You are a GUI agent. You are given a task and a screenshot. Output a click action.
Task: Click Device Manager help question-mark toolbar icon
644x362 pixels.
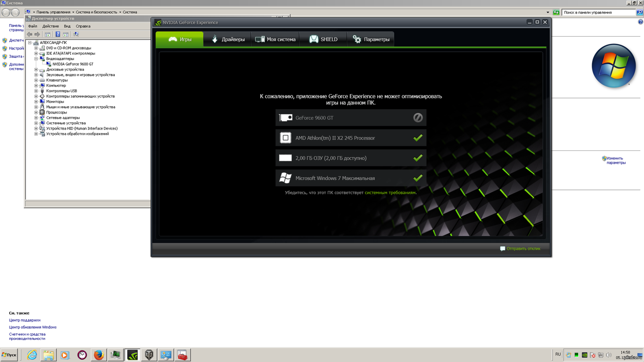tap(58, 35)
